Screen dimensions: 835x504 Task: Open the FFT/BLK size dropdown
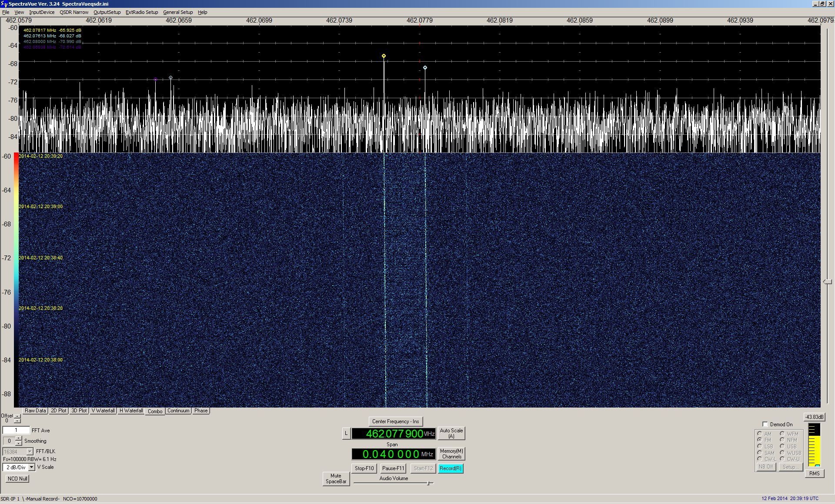pos(30,452)
